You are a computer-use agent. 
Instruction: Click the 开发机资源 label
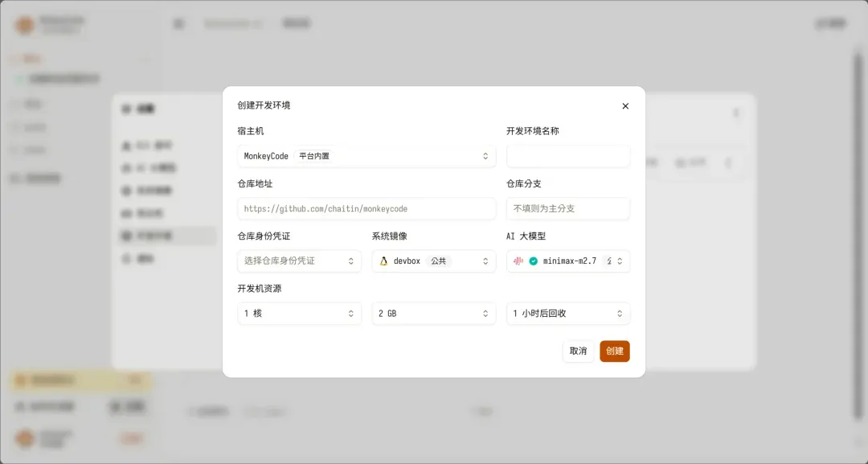point(260,289)
